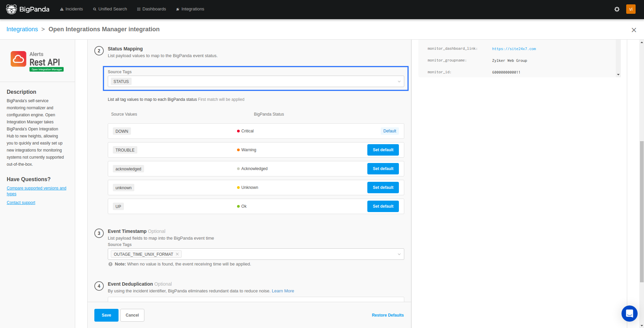Expand the Event Timestamp Source Tags dropdown
The height and width of the screenshot is (328, 644).
tap(399, 254)
